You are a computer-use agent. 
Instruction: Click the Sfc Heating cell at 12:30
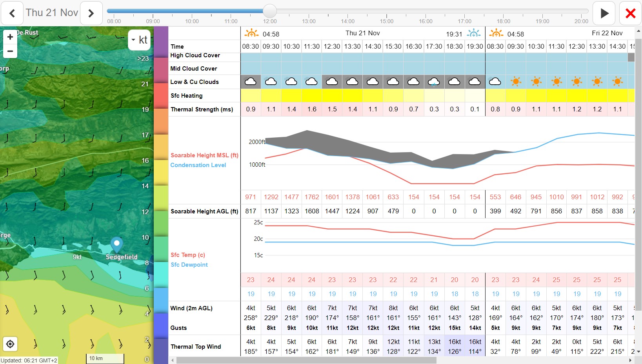(x=332, y=96)
